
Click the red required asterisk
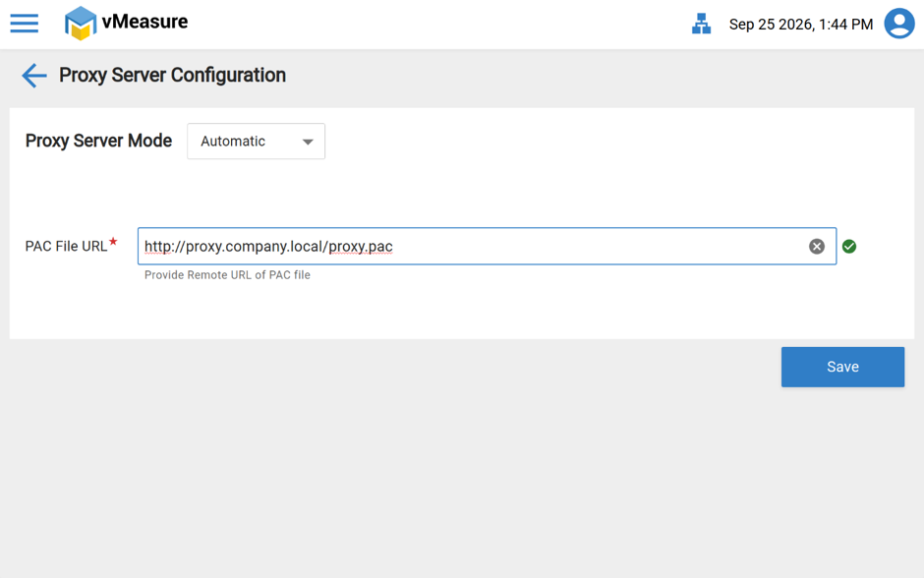[113, 242]
